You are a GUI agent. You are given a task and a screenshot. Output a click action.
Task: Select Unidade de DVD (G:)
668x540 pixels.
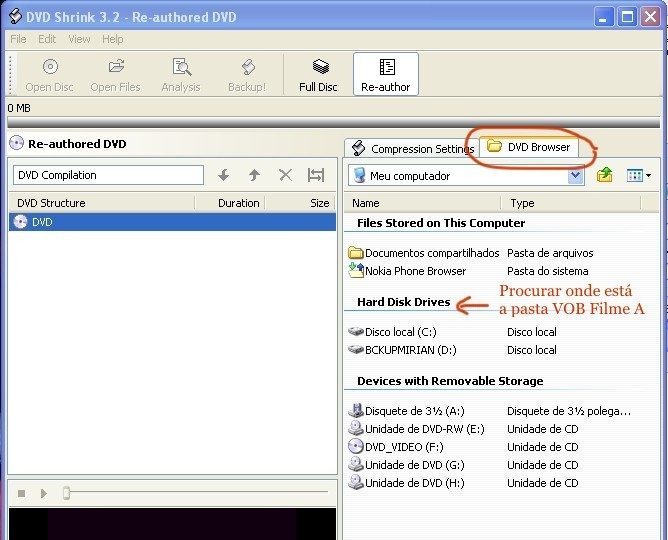click(406, 465)
